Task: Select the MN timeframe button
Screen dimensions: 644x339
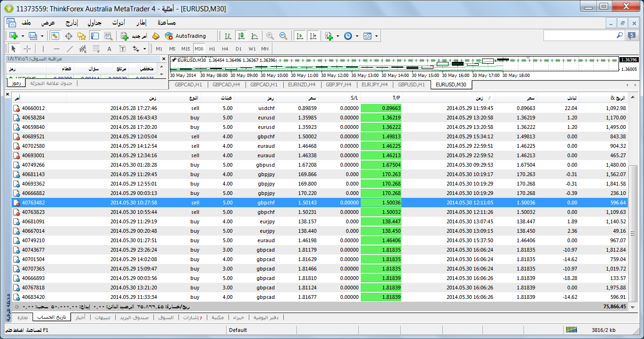Action: click(x=265, y=49)
